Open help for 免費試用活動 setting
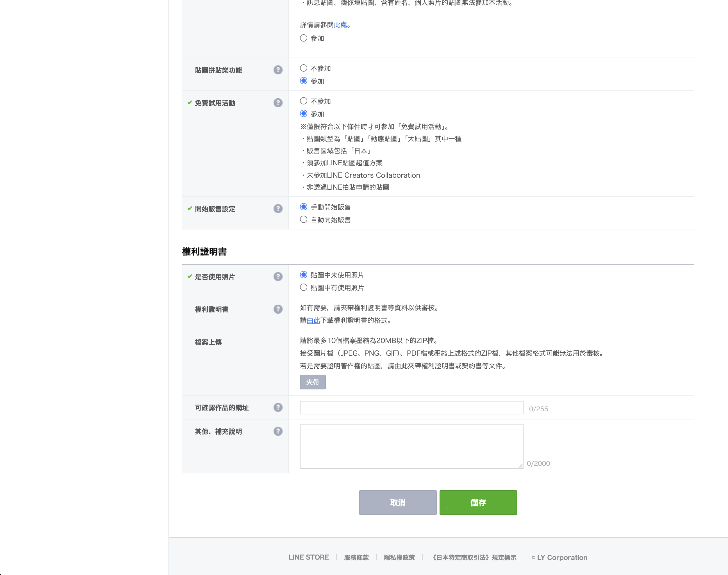 pos(278,103)
